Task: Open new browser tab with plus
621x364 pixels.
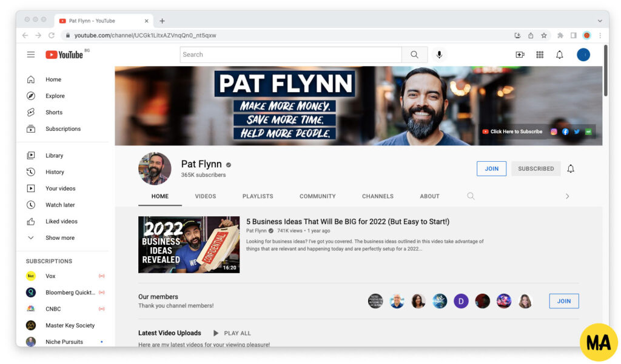Action: [162, 21]
